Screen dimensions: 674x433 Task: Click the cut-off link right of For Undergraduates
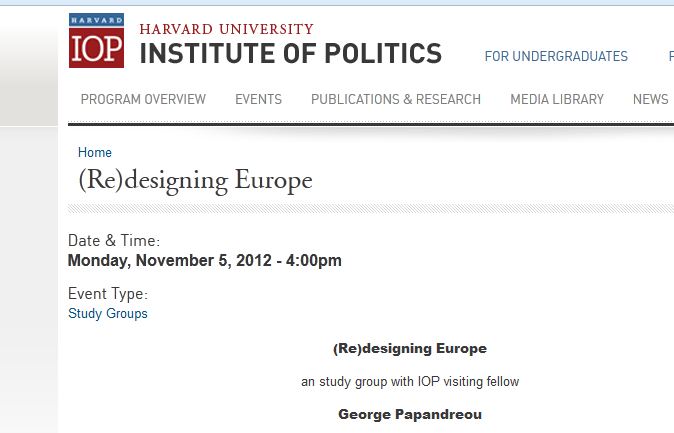click(670, 57)
